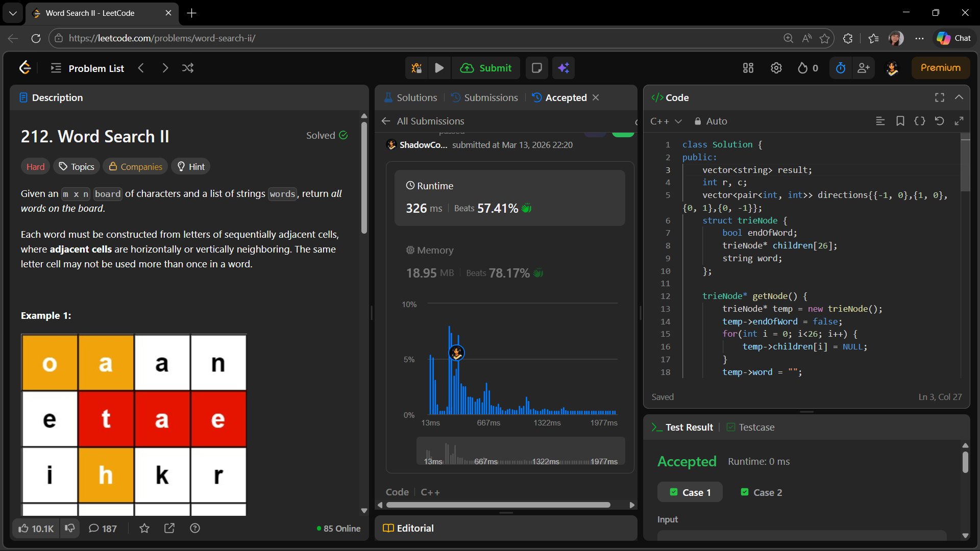Click the Run code play icon
Viewport: 980px width, 551px height.
[x=439, y=68]
